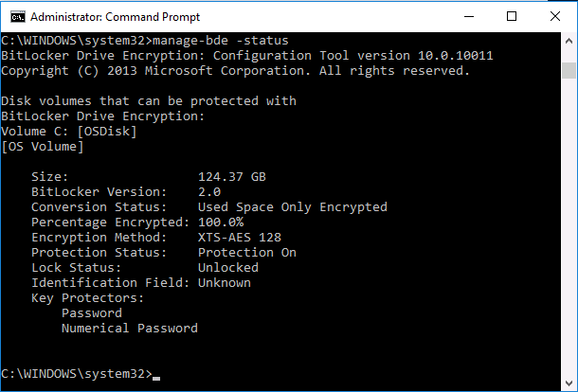Place cursor at the blinking command prompt
Screen dimensions: 578x392
point(156,378)
